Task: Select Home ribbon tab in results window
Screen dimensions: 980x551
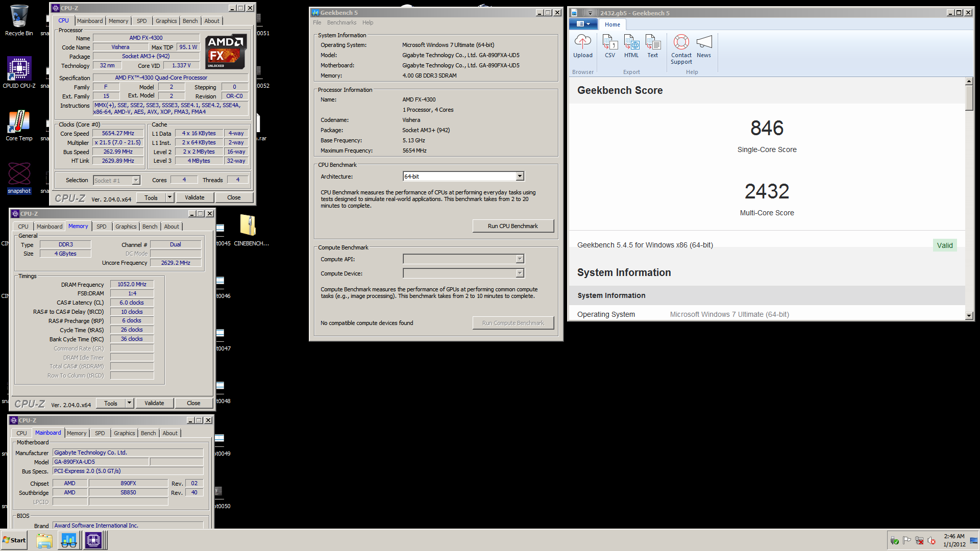Action: pyautogui.click(x=612, y=24)
